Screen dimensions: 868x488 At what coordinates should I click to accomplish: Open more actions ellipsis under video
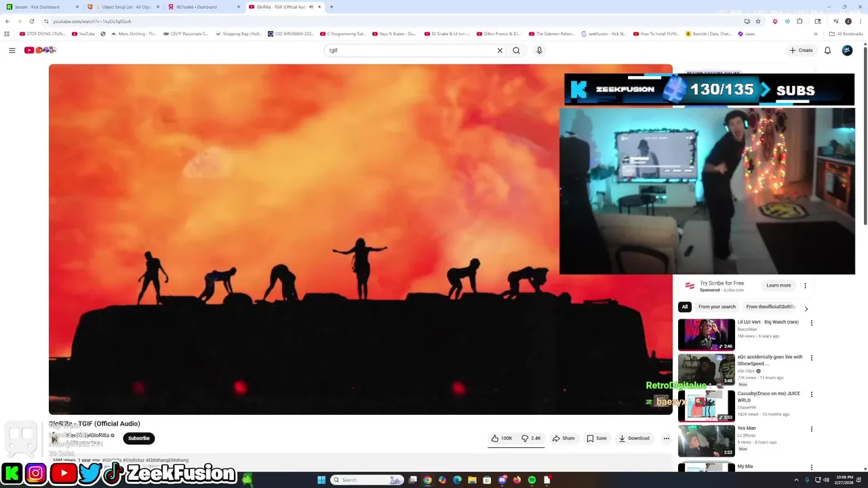[666, 439]
